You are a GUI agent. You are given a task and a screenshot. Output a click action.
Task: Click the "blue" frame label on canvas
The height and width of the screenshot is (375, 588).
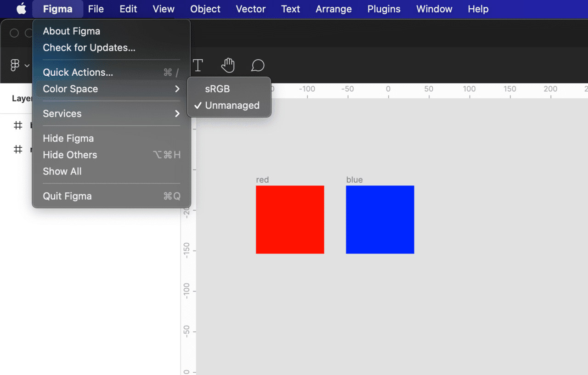[x=354, y=180]
